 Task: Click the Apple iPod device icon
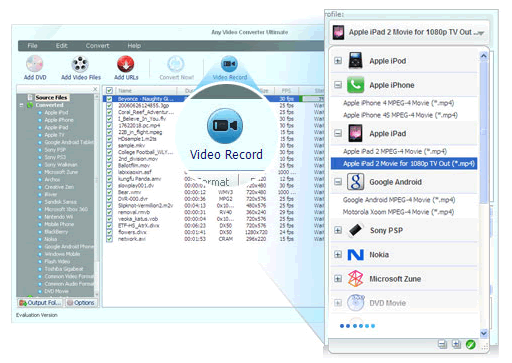click(355, 61)
